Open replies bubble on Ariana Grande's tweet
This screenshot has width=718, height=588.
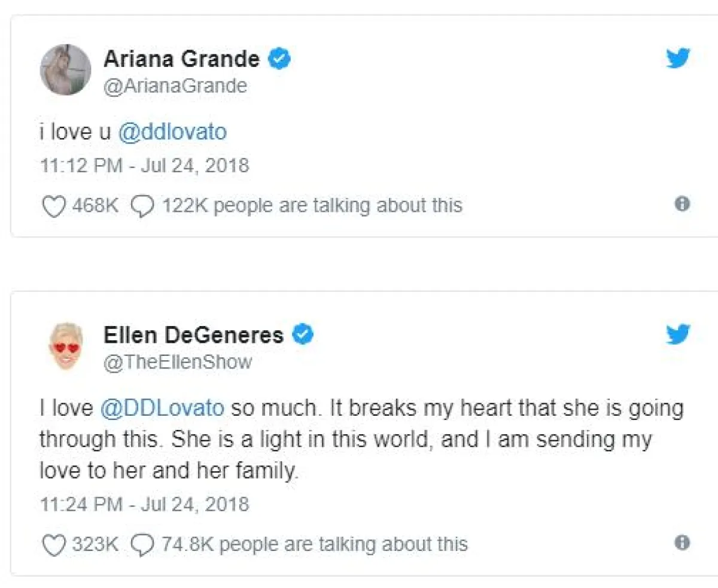point(143,206)
